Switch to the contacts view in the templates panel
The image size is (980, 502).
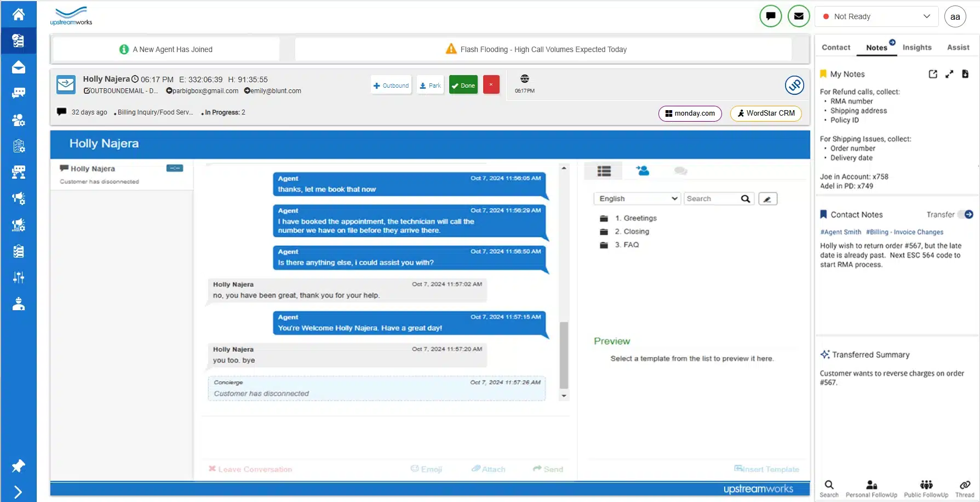[642, 170]
